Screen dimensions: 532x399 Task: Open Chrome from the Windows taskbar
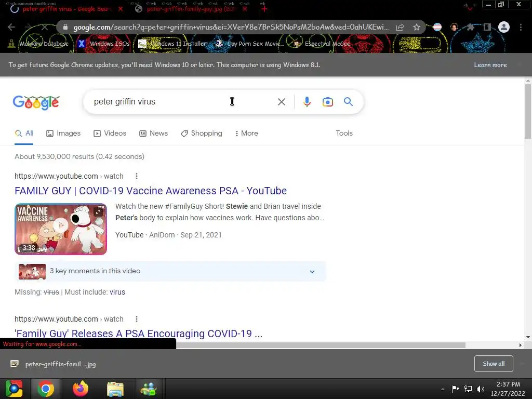[46, 389]
